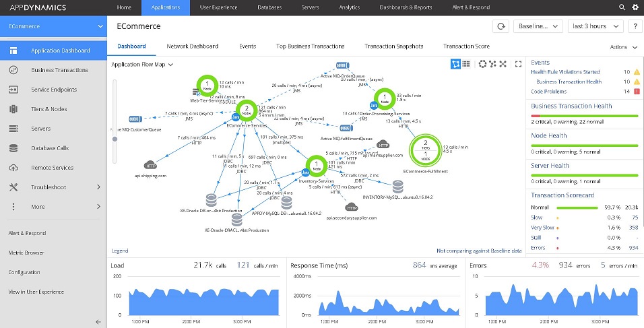Open Metric Browser in sidebar

[x=26, y=253]
